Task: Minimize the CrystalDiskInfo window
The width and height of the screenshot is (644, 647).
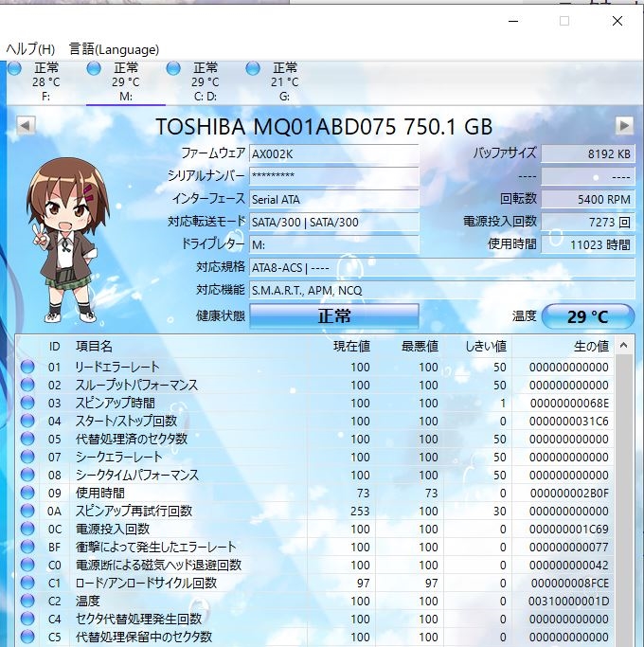Action: (x=513, y=21)
